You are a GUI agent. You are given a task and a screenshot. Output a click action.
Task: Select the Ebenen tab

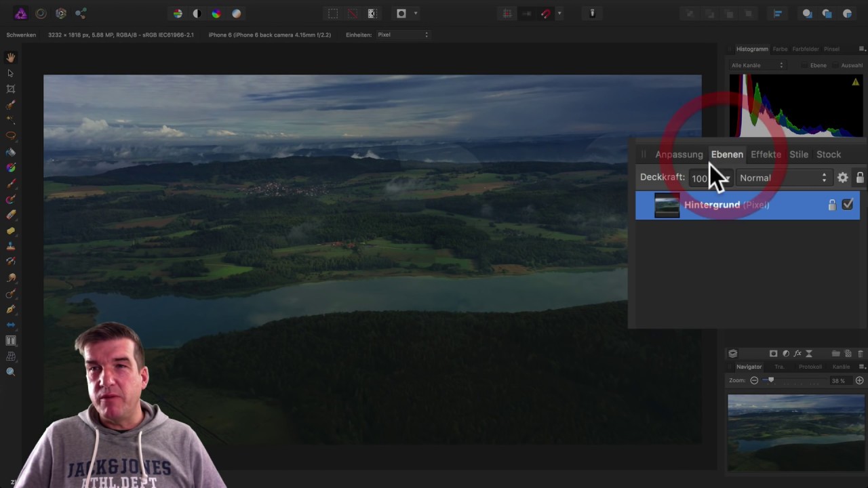tap(727, 155)
